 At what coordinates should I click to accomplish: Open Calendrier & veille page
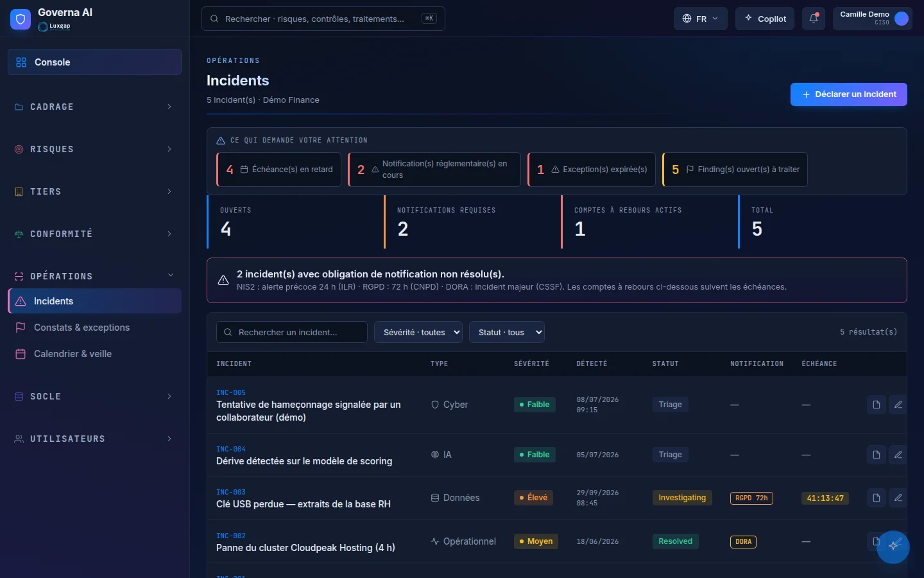click(x=94, y=354)
